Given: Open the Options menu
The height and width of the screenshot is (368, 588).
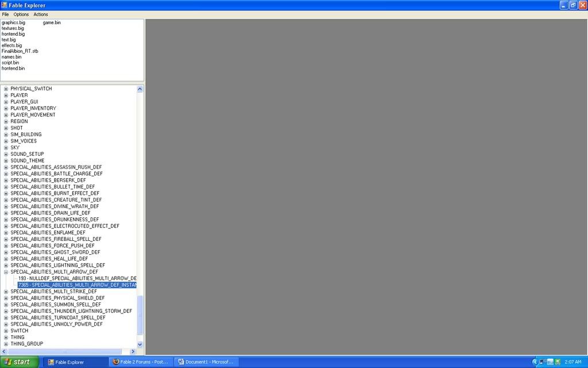Looking at the screenshot, I should point(21,14).
